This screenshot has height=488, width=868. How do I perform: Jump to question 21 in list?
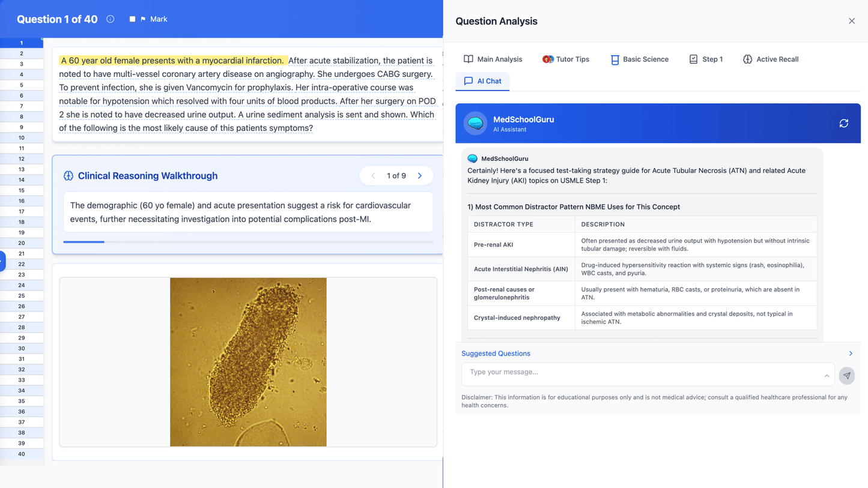(22, 253)
